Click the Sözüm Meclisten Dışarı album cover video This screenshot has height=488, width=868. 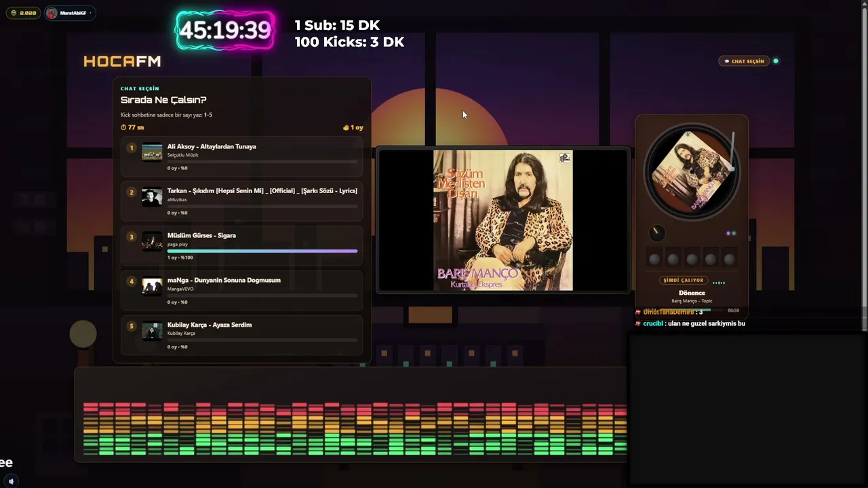(x=503, y=220)
